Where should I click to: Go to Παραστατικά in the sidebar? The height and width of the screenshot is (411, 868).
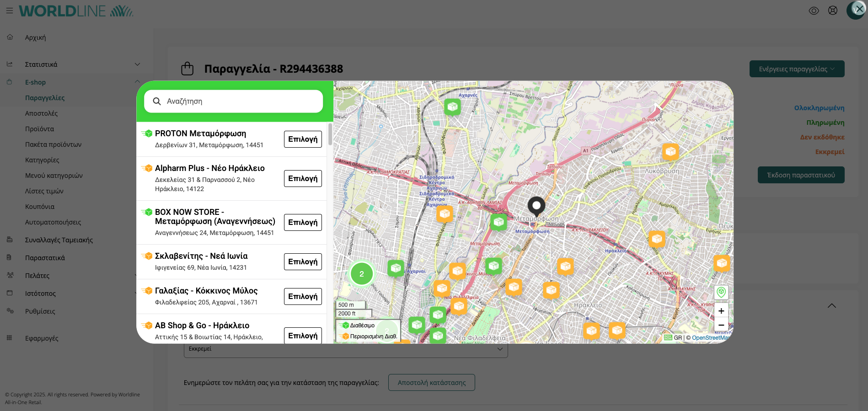coord(45,258)
